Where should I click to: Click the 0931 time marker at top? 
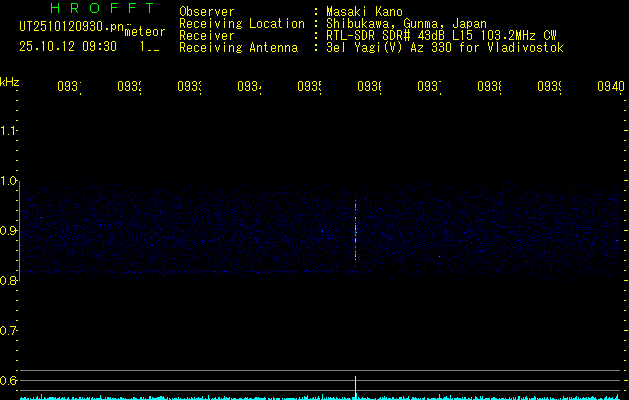point(69,86)
